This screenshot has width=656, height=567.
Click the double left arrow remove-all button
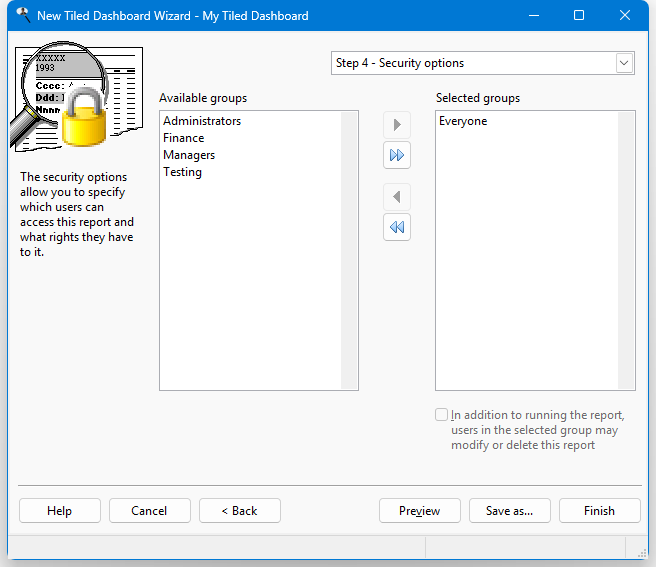click(397, 228)
